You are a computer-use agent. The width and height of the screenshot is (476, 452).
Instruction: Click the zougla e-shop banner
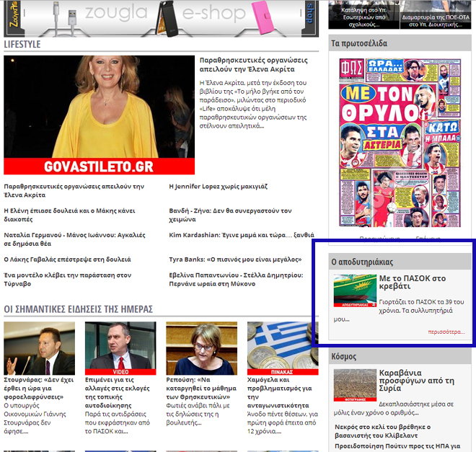tap(160, 17)
